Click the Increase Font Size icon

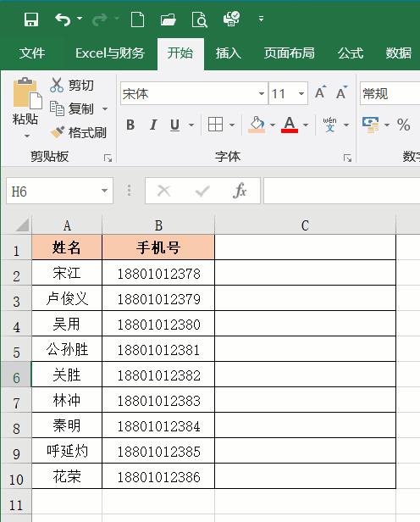click(320, 92)
